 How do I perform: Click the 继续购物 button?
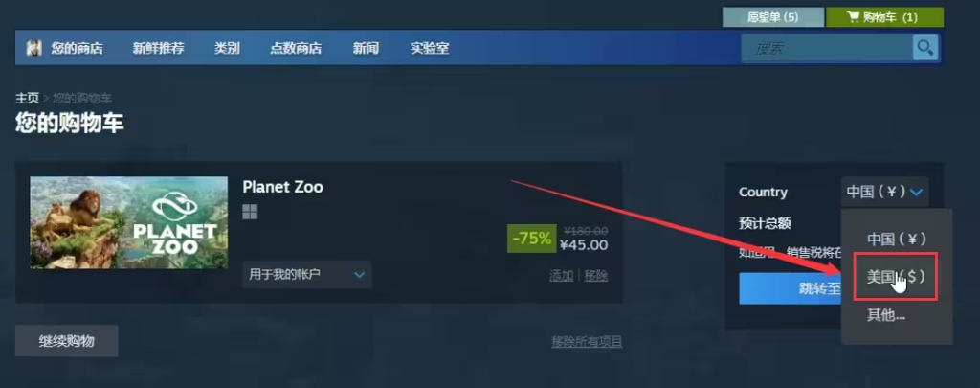coord(66,341)
